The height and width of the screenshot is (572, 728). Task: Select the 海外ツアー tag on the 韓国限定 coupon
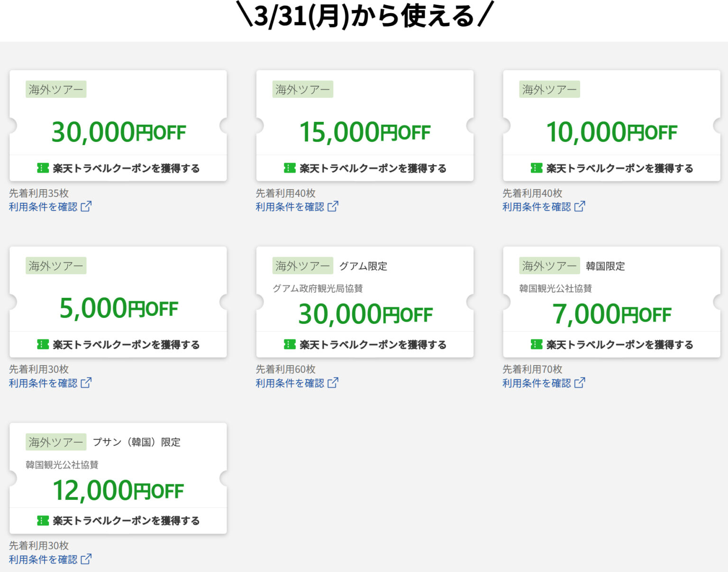549,266
